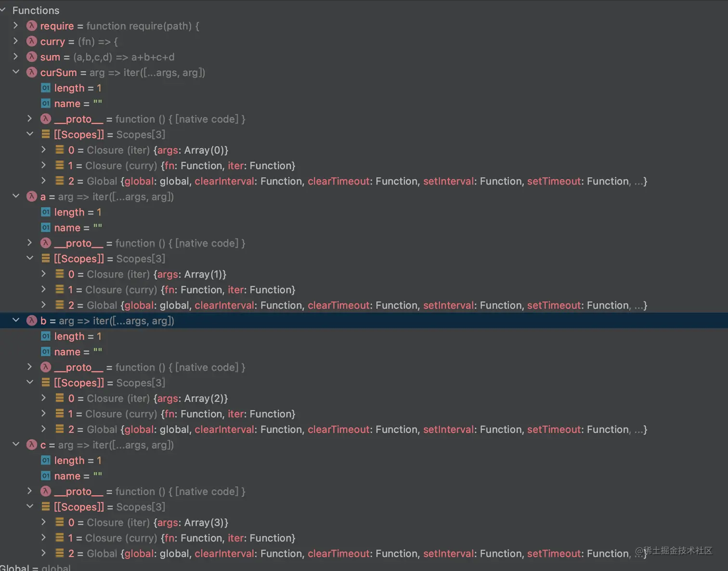The width and height of the screenshot is (728, 571).
Task: Collapse the function c node
Action: click(x=16, y=445)
